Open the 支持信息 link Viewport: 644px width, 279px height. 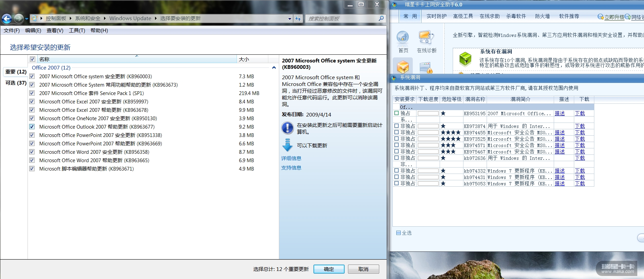tap(291, 168)
